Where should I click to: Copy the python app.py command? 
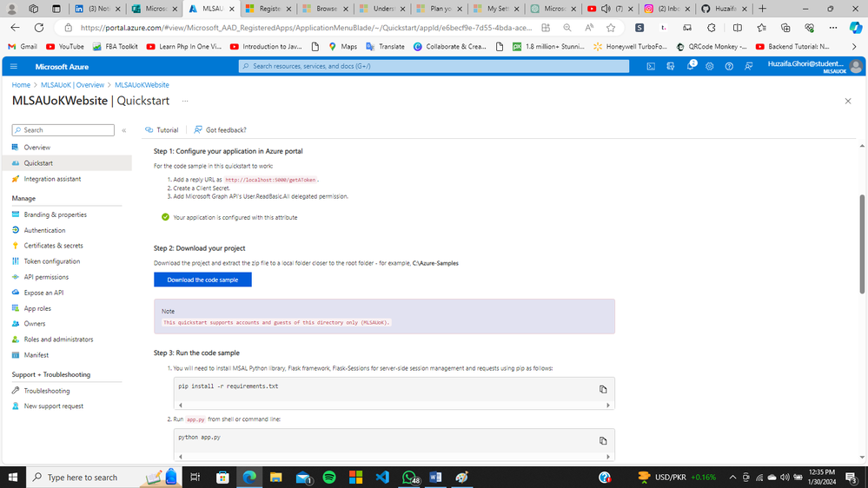point(603,441)
